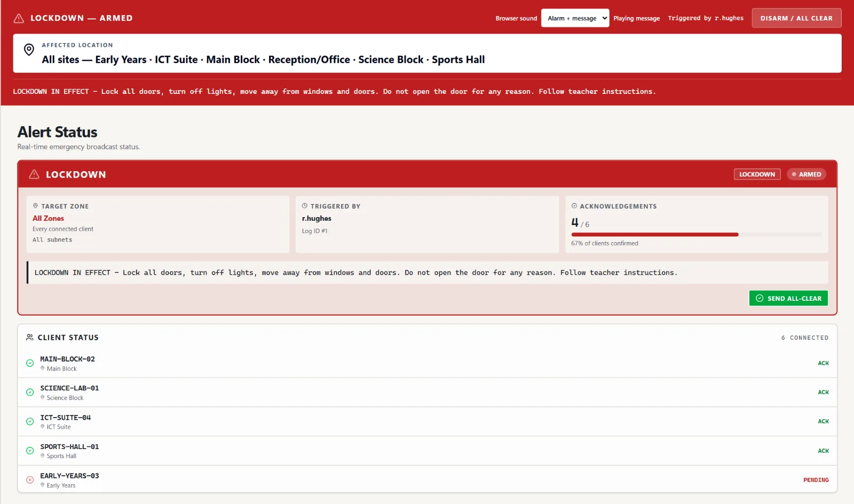This screenshot has width=854, height=504.
Task: Select the EARLY-YEARS-03 client name
Action: point(69,476)
